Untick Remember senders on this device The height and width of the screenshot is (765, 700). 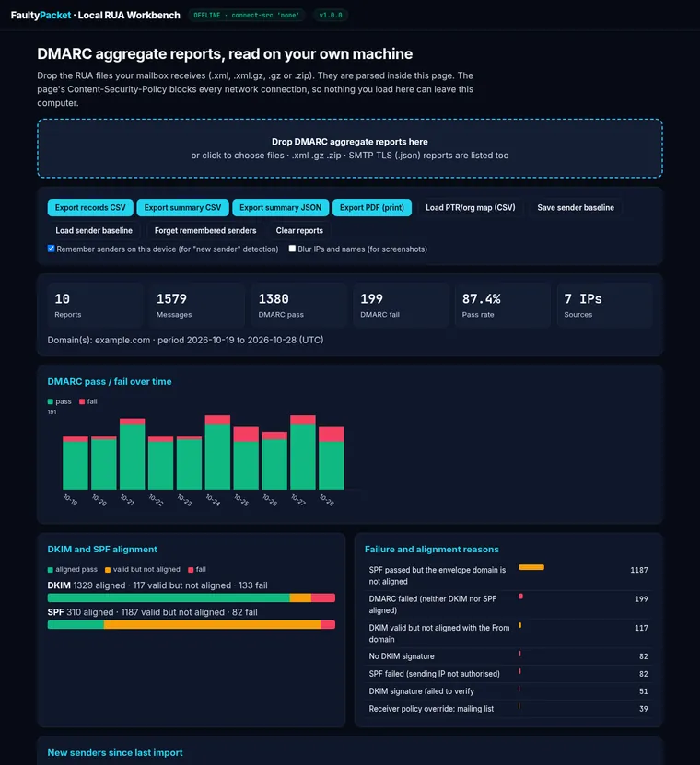(52, 249)
